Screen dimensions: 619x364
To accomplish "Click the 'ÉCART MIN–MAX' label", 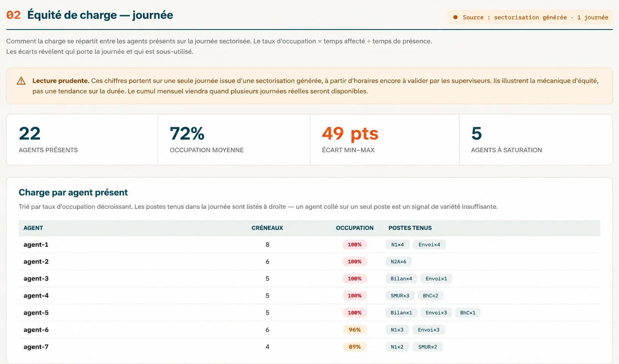I will (x=348, y=150).
